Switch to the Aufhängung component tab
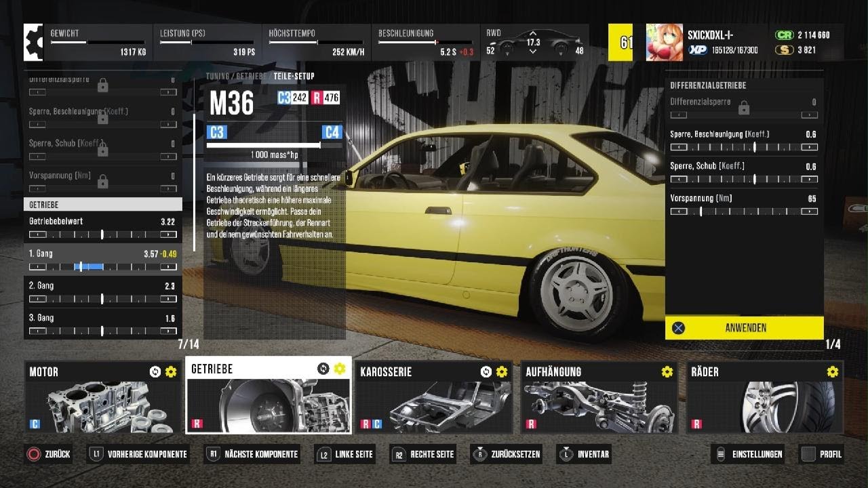This screenshot has width=868, height=488. (599, 398)
